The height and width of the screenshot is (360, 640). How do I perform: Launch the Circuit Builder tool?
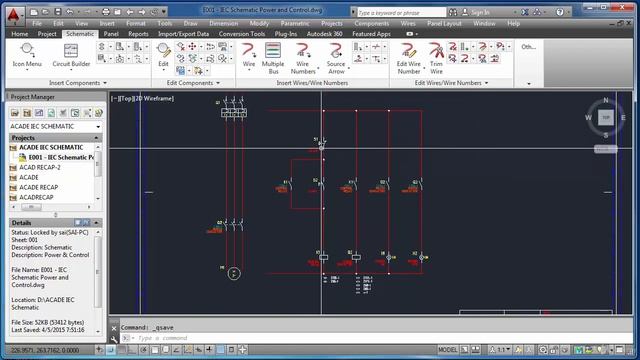[71, 55]
